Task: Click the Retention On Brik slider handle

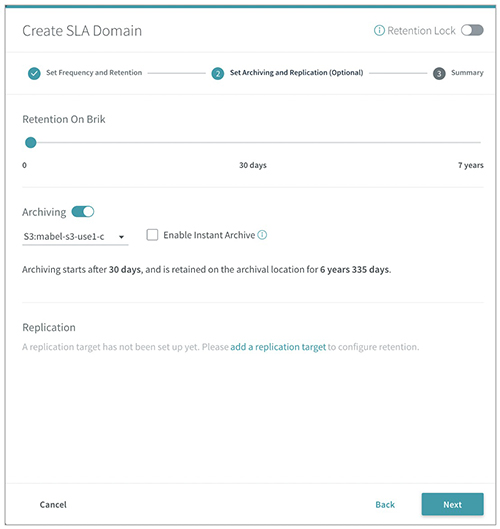Action: tap(31, 142)
